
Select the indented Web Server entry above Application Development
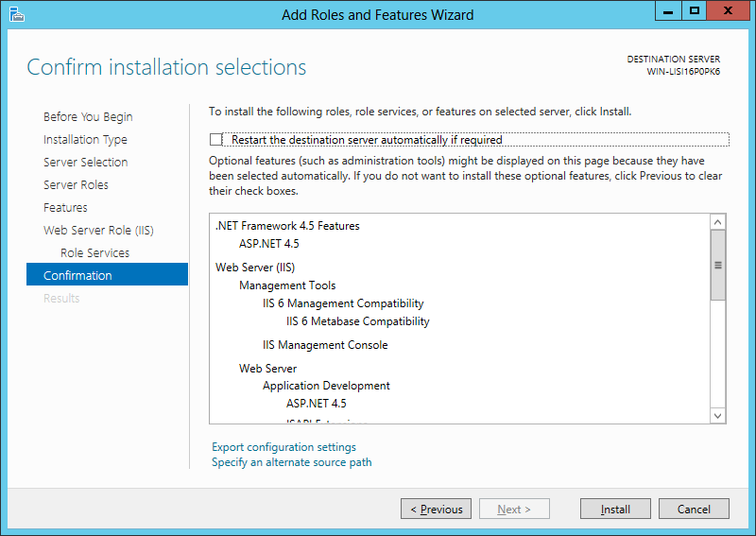click(267, 369)
